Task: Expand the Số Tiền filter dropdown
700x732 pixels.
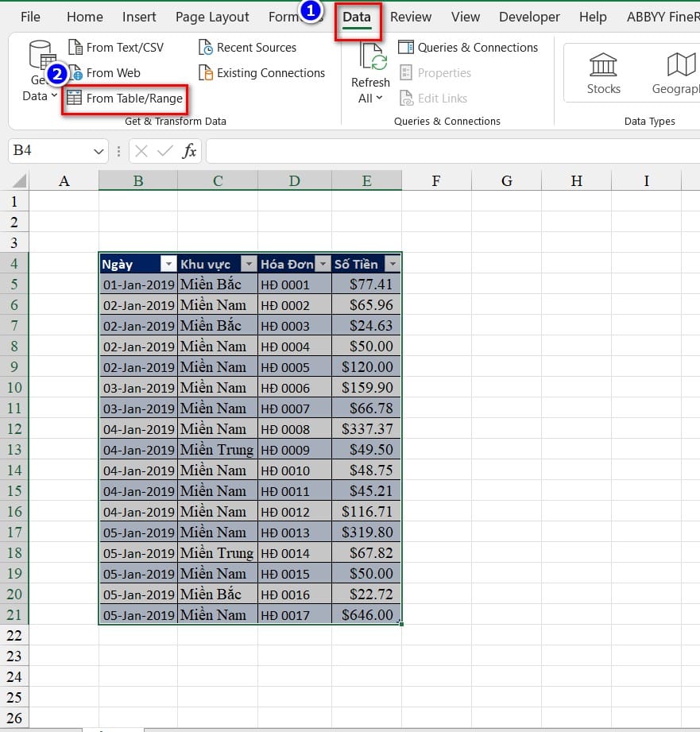Action: pos(392,264)
